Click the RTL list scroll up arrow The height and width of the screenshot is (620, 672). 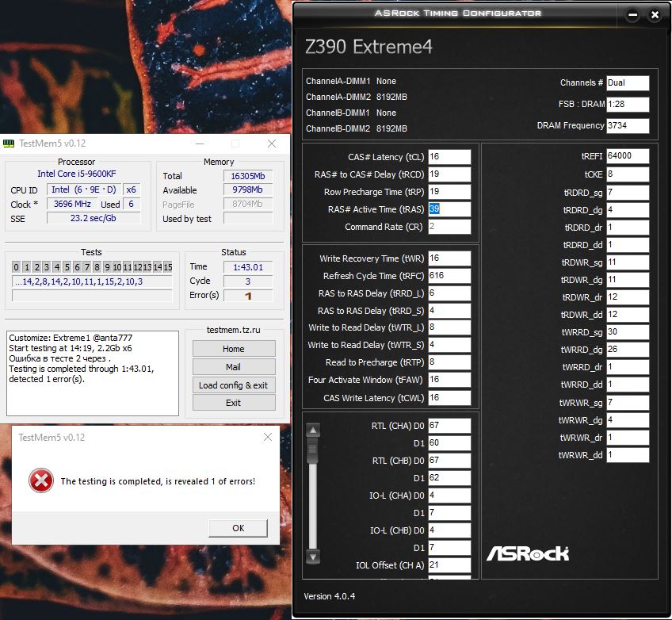313,430
